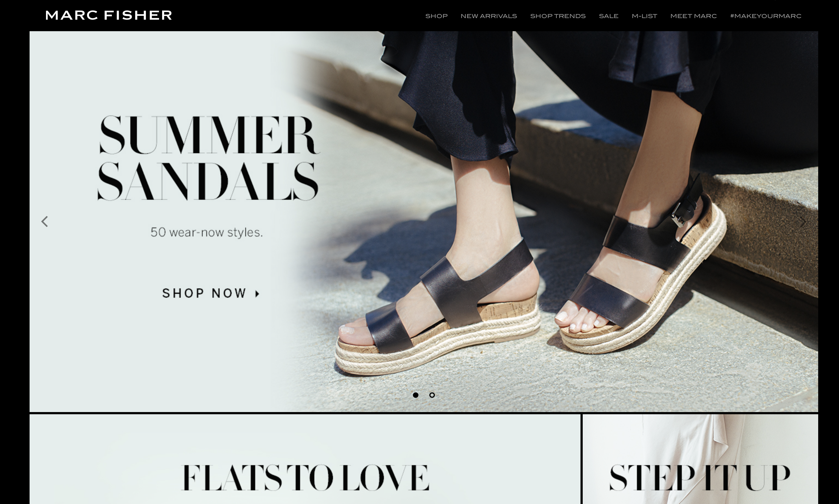839x504 pixels.
Task: Open the Flats To Love banner
Action: click(x=305, y=459)
